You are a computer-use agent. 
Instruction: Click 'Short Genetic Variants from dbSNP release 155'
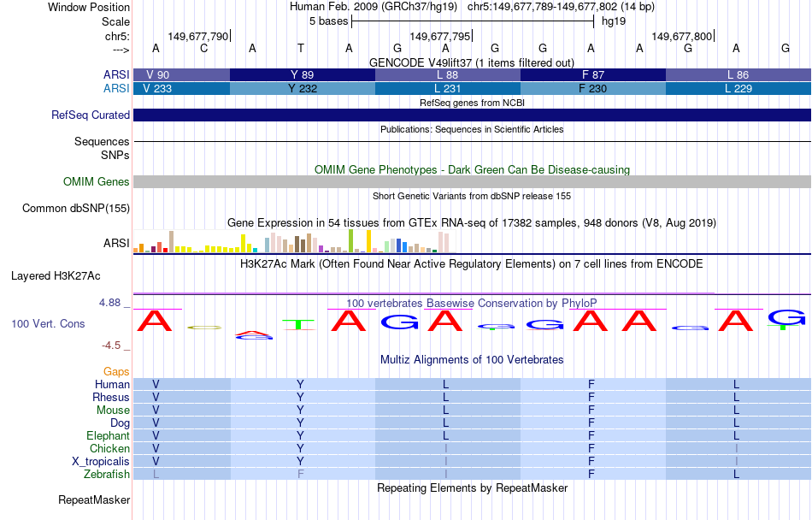click(472, 196)
